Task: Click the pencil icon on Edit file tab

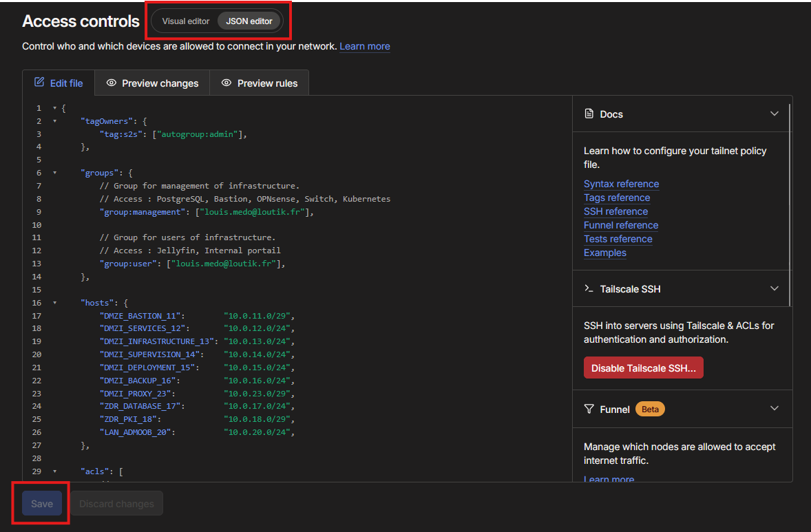Action: coord(39,82)
